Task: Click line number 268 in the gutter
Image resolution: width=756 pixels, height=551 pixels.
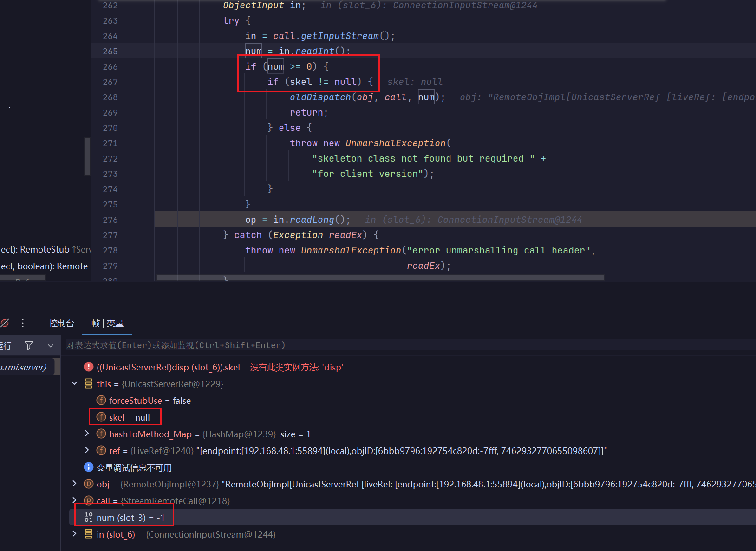Action: [110, 97]
